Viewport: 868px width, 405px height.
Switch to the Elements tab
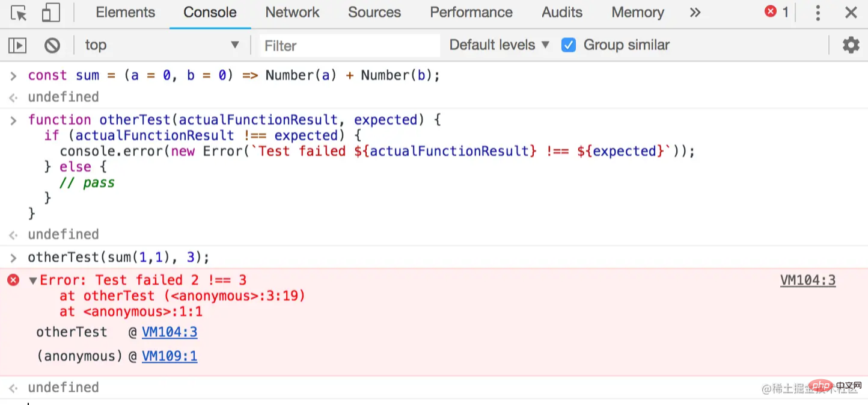coord(125,13)
